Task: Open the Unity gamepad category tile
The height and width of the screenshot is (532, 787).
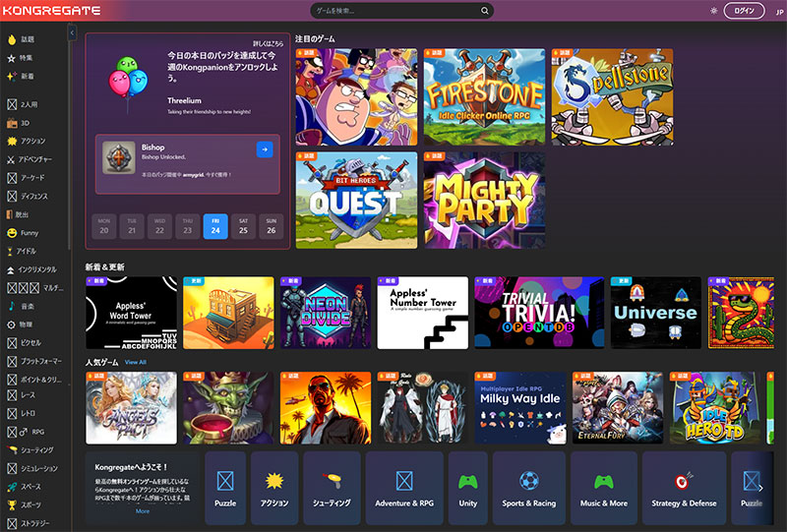Action: [x=468, y=488]
